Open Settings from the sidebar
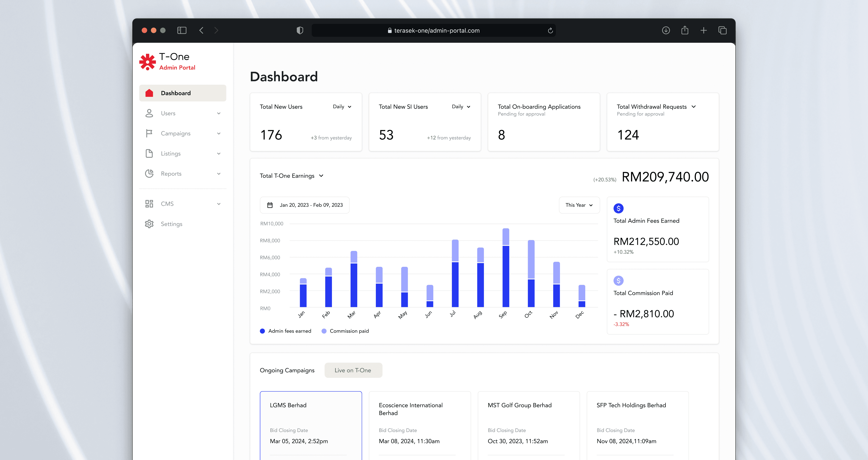The width and height of the screenshot is (868, 460). (x=171, y=224)
